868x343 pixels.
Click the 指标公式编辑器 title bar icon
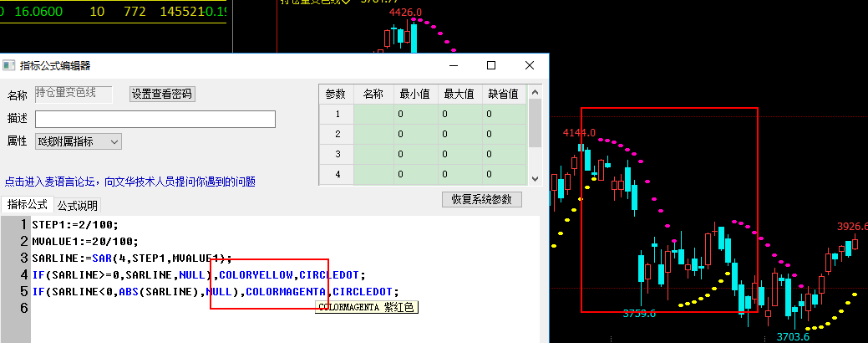(9, 65)
